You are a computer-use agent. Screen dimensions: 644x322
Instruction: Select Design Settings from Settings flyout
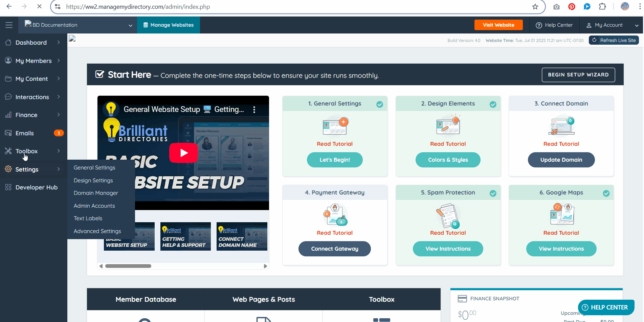(93, 180)
